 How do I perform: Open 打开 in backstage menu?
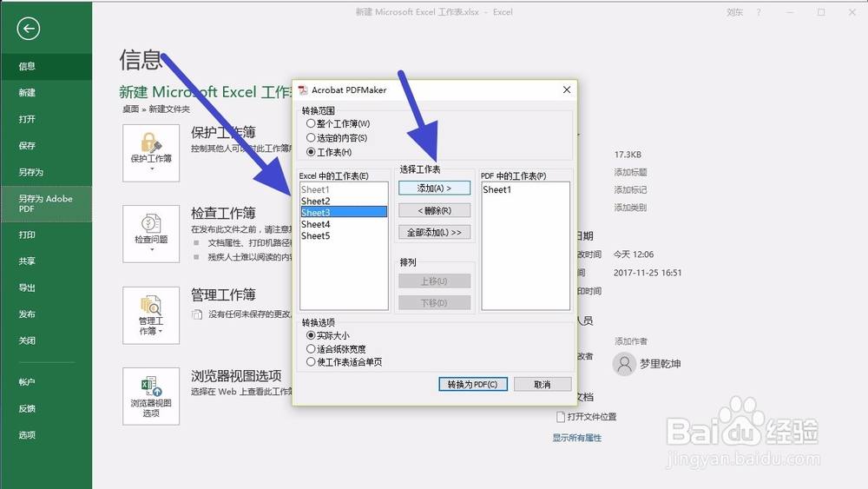[x=47, y=120]
